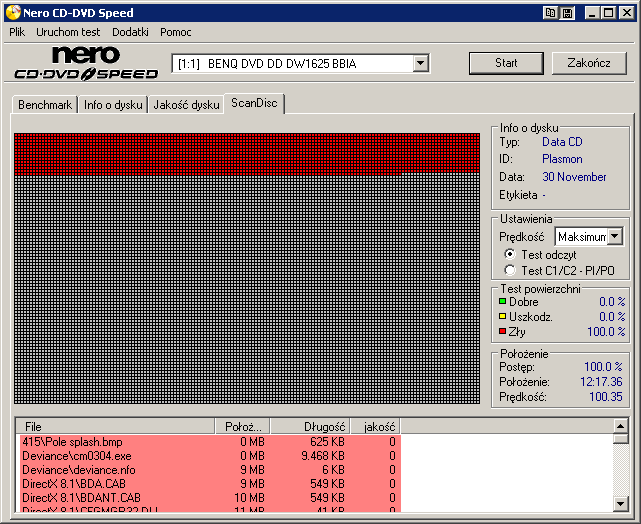Click the file list scroll down arrow
The image size is (641, 524).
[621, 504]
